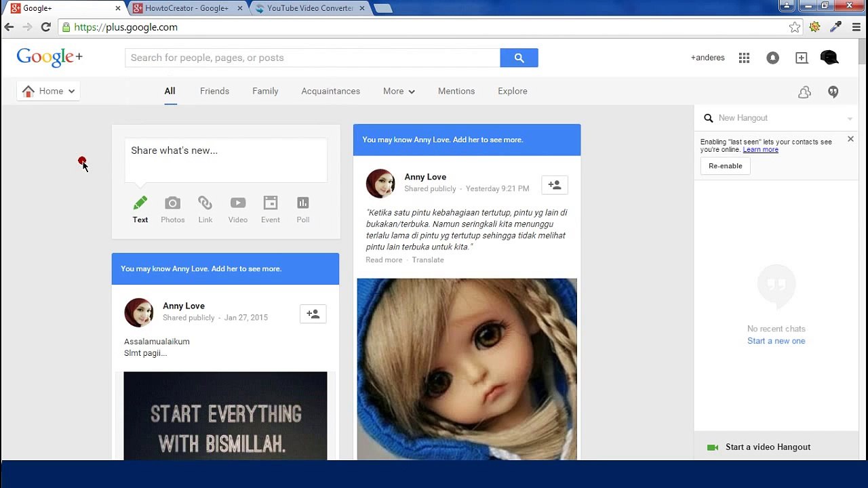Select the All stream tab
The height and width of the screenshot is (488, 868).
pyautogui.click(x=170, y=91)
